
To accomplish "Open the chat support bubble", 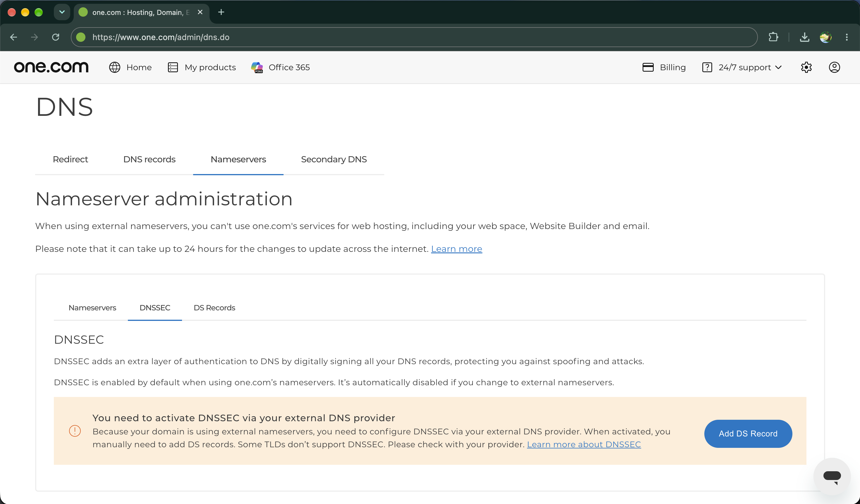I will click(x=832, y=476).
